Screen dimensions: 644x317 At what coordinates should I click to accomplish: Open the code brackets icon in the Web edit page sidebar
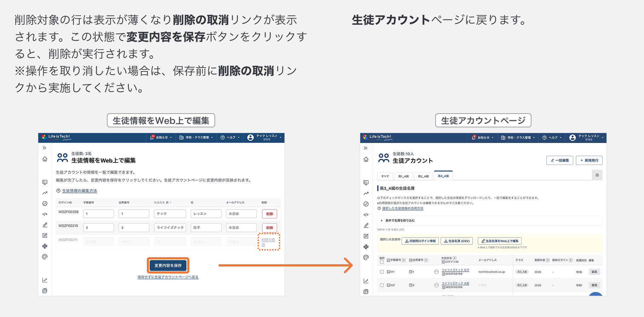pyautogui.click(x=45, y=214)
